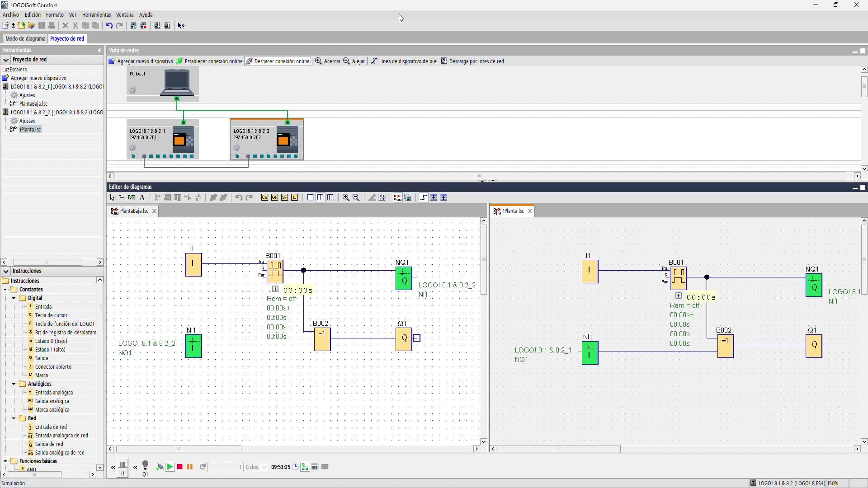
Task: Close the PlantaBaja.lsc diagram tab
Action: [155, 211]
